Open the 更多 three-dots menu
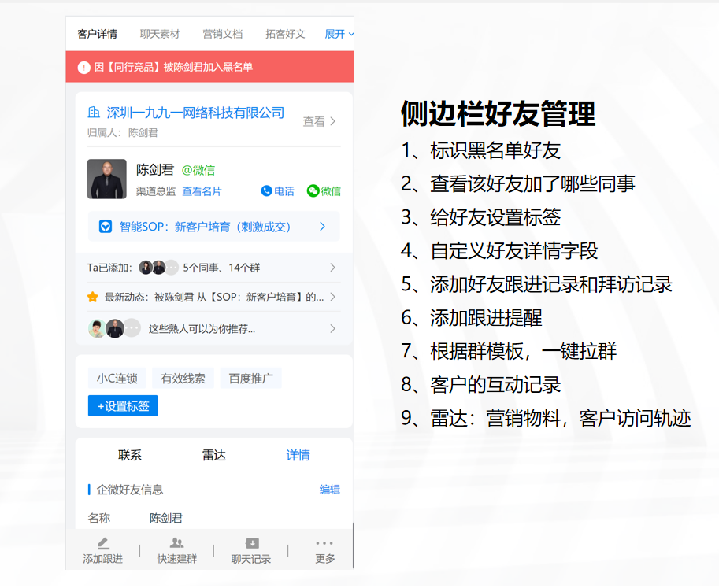The height and width of the screenshot is (588, 719). 324,543
